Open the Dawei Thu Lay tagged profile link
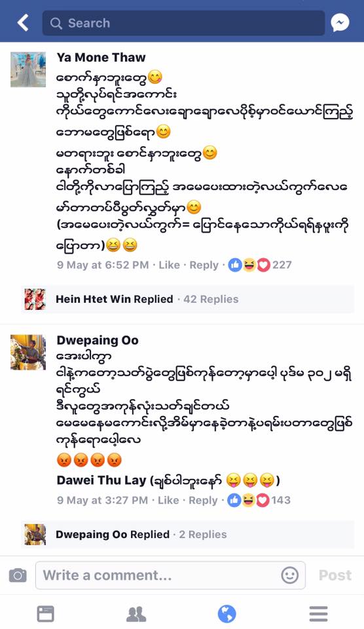 click(x=101, y=480)
